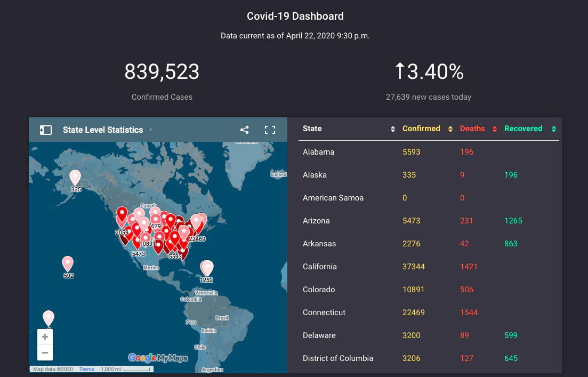Click the Recovered column header

point(523,129)
